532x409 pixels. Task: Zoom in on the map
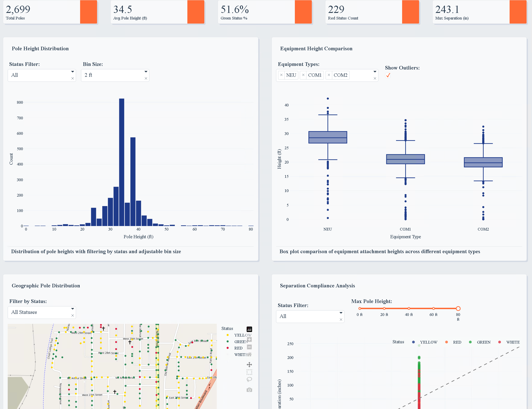pyautogui.click(x=249, y=340)
